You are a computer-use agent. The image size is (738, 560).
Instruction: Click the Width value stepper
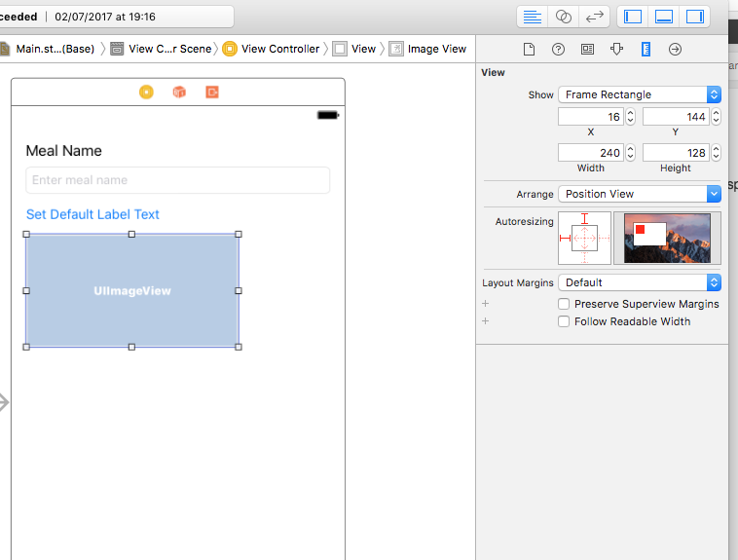pos(630,153)
